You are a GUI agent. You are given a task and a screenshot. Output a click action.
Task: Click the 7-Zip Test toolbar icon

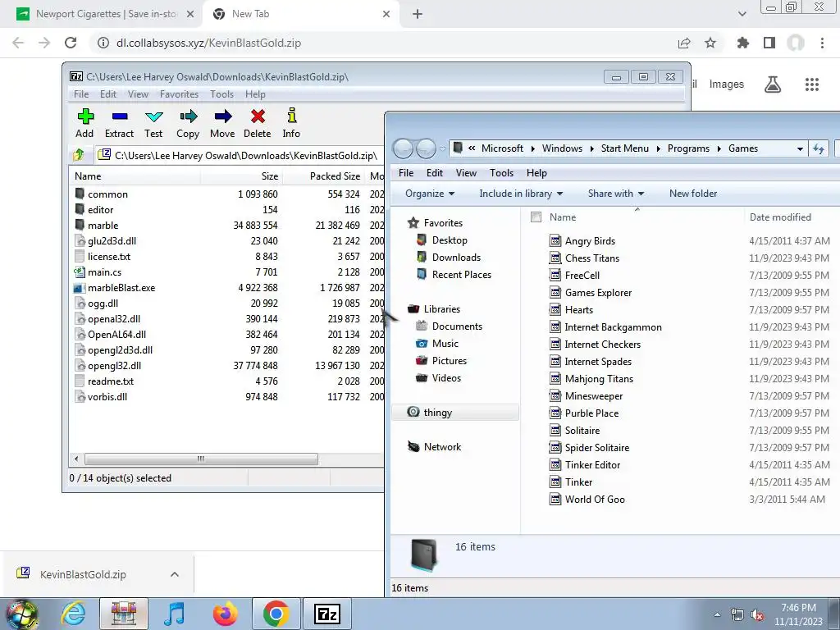click(153, 123)
